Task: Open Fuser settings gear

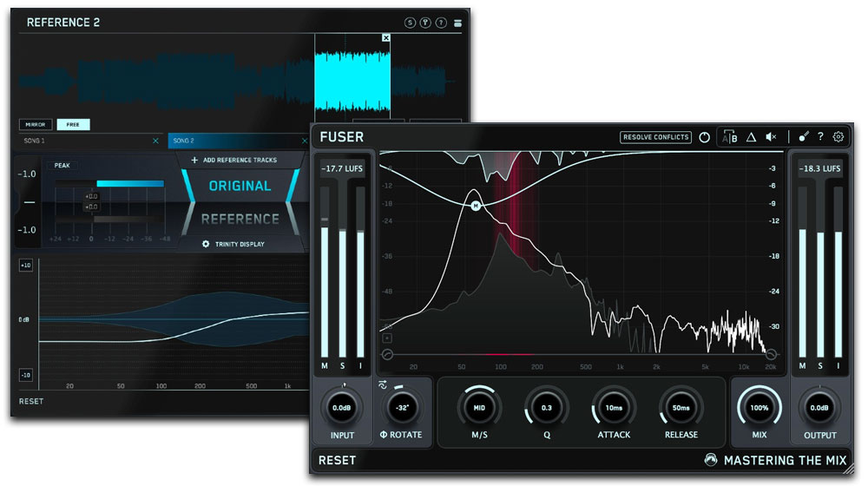Action: tap(838, 137)
